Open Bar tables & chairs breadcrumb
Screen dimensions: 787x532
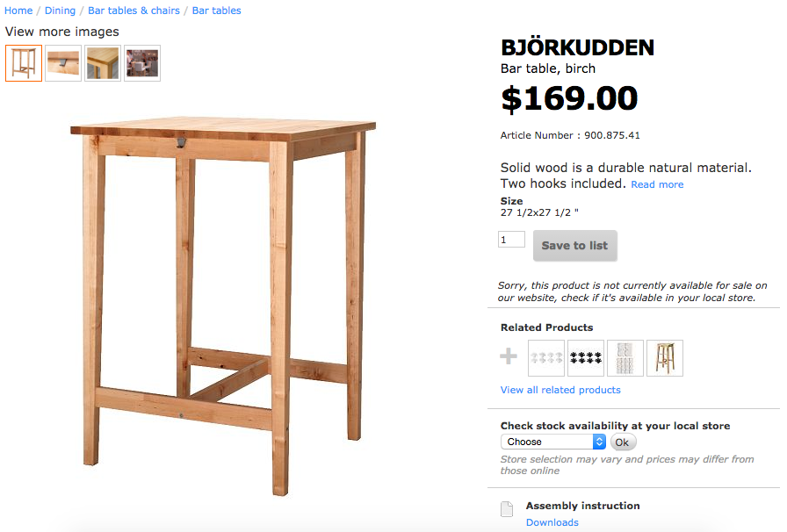134,11
